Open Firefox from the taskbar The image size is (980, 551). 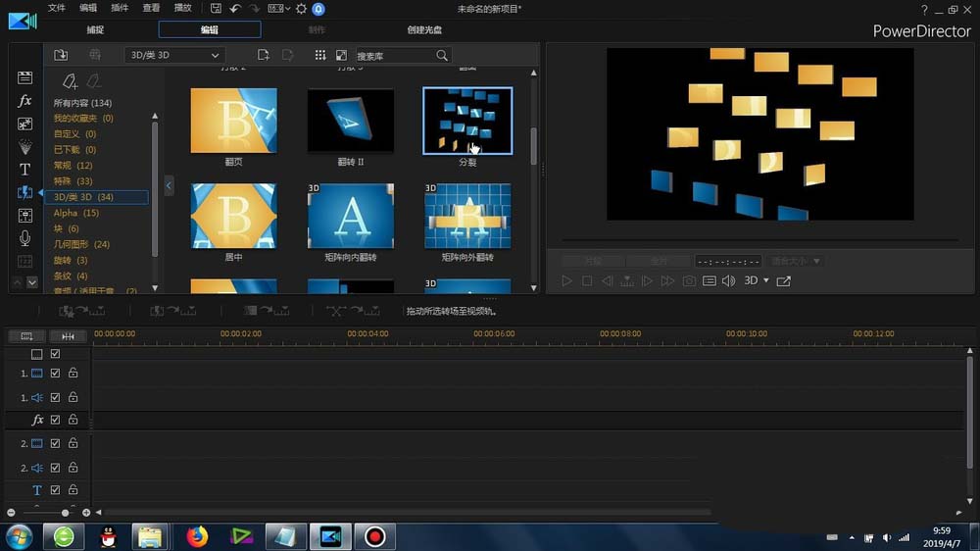(x=197, y=536)
